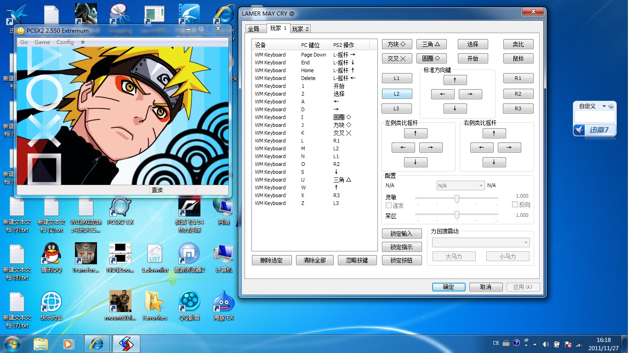
Task: Open the 海豚 EX desktop shortcut
Action: (224, 306)
